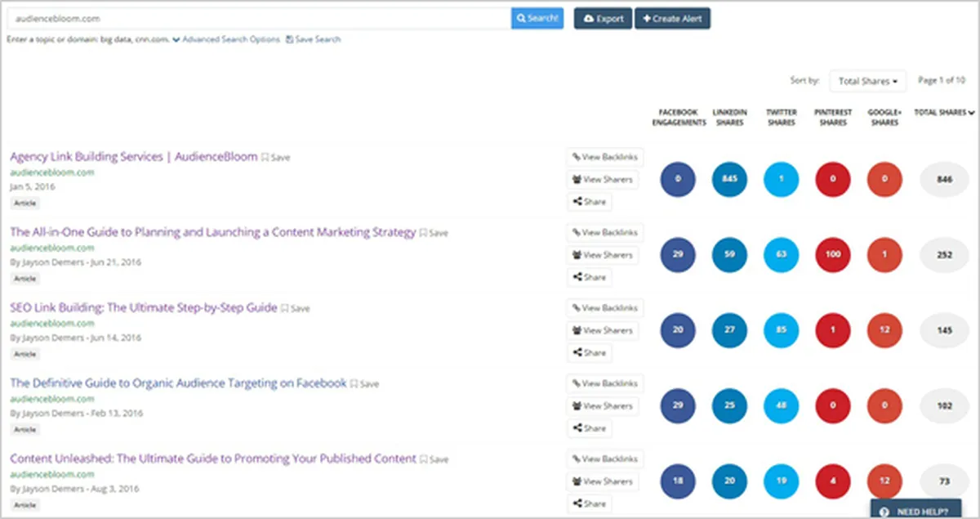Viewport: 980px width, 519px height.
Task: Click the 845 LinkedIn shares circle
Action: tap(729, 179)
